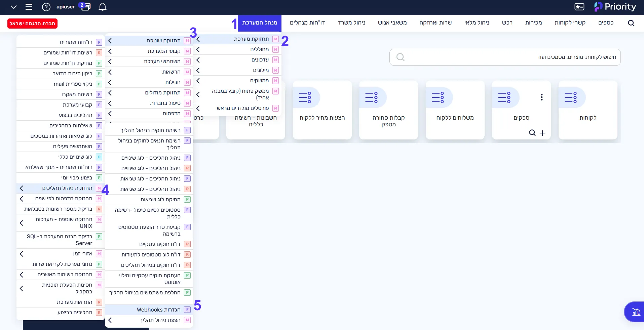Click the D icon beside לוג שינויים כללי
Screen dimensions: 644x330
coord(99,157)
